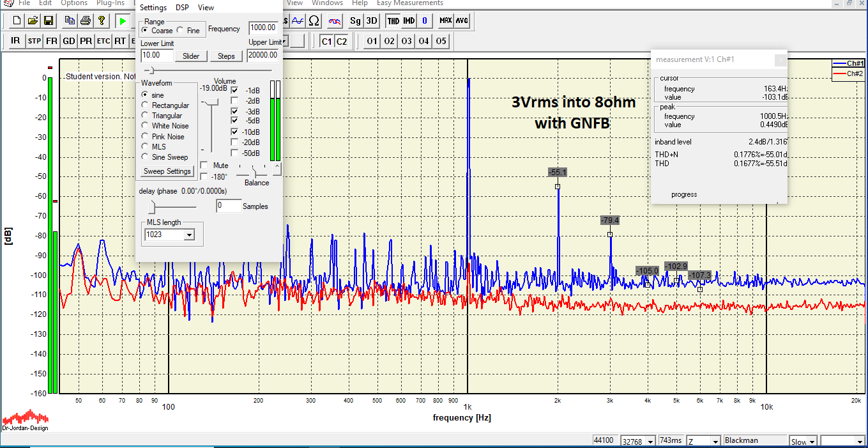This screenshot has height=448, width=868.
Task: Select overlay 01 button
Action: click(x=372, y=41)
